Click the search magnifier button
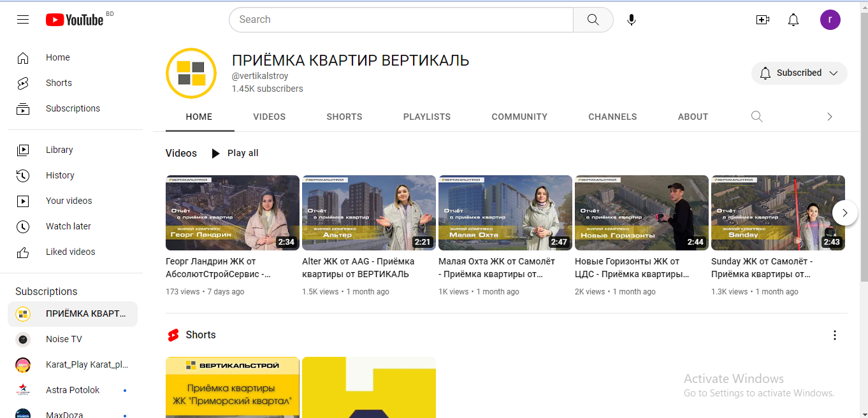 pyautogui.click(x=593, y=20)
